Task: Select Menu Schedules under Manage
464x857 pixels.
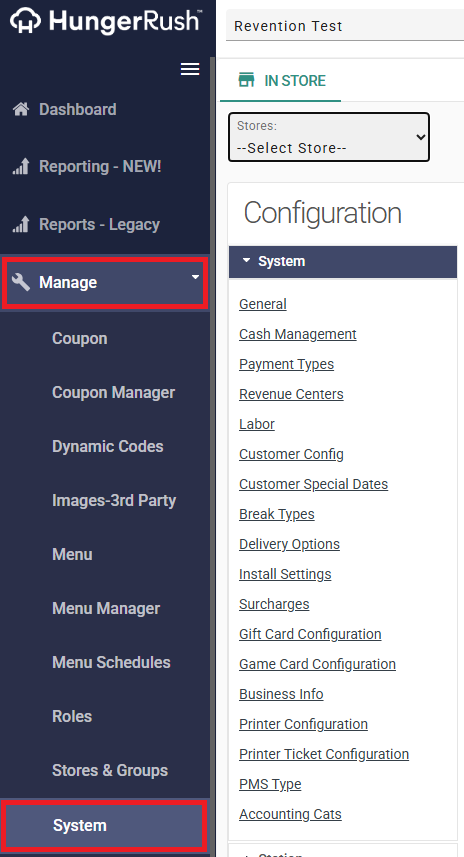Action: point(111,662)
